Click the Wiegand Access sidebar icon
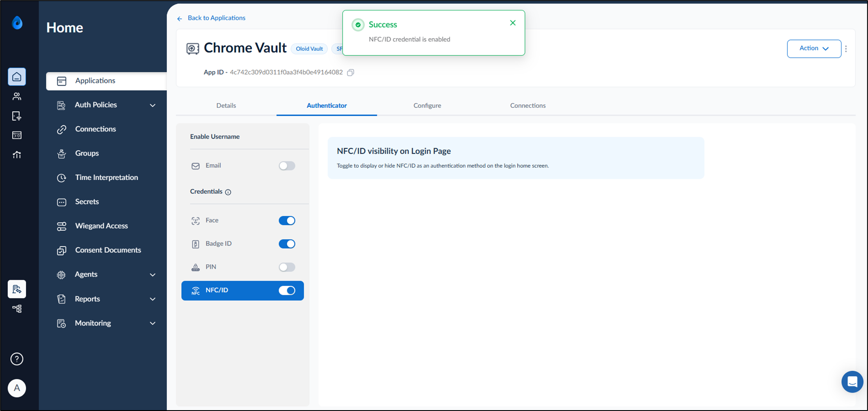The image size is (868, 411). click(x=62, y=226)
